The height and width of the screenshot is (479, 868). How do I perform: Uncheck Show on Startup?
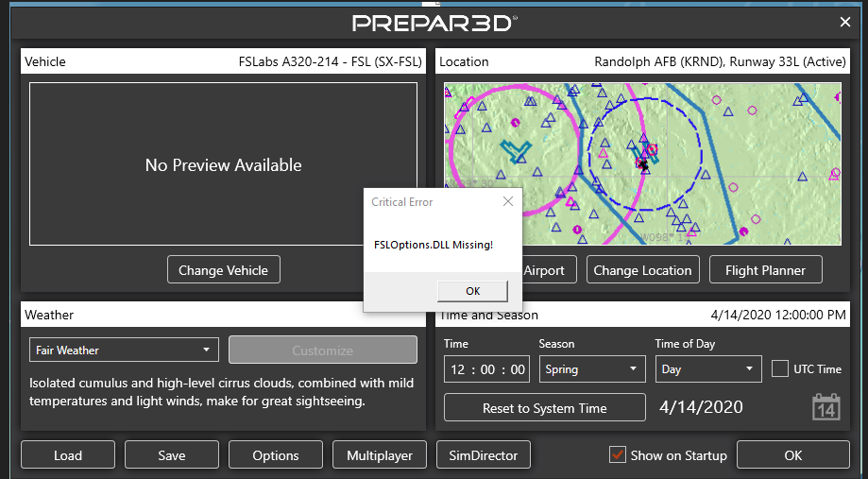click(x=617, y=455)
